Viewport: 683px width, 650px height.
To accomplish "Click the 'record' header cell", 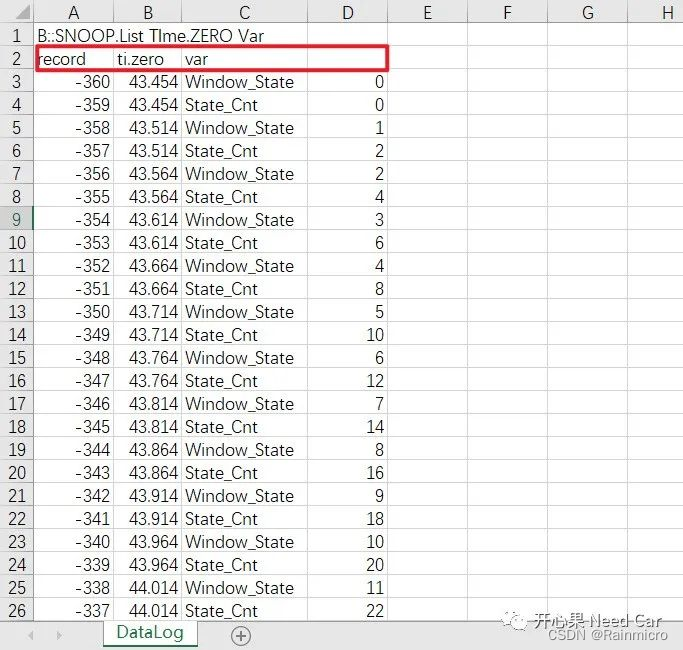I will [74, 58].
